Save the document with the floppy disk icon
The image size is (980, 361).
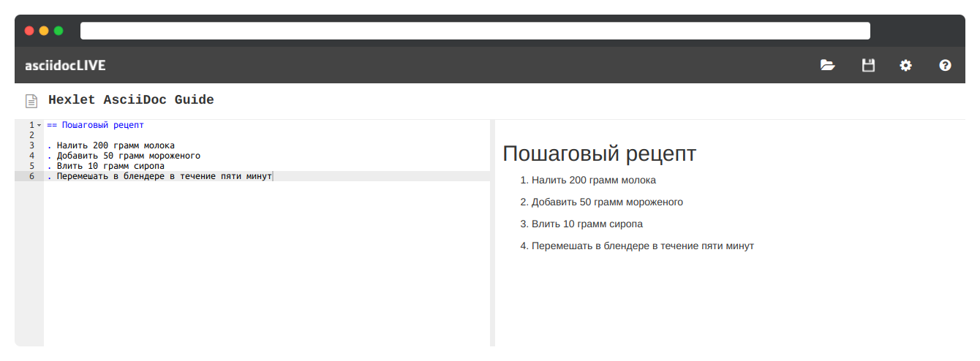coord(868,65)
